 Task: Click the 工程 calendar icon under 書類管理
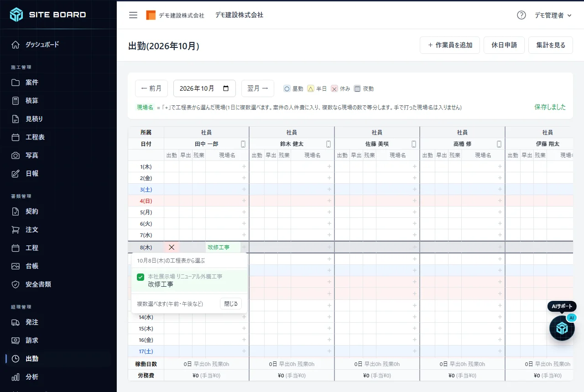point(16,248)
